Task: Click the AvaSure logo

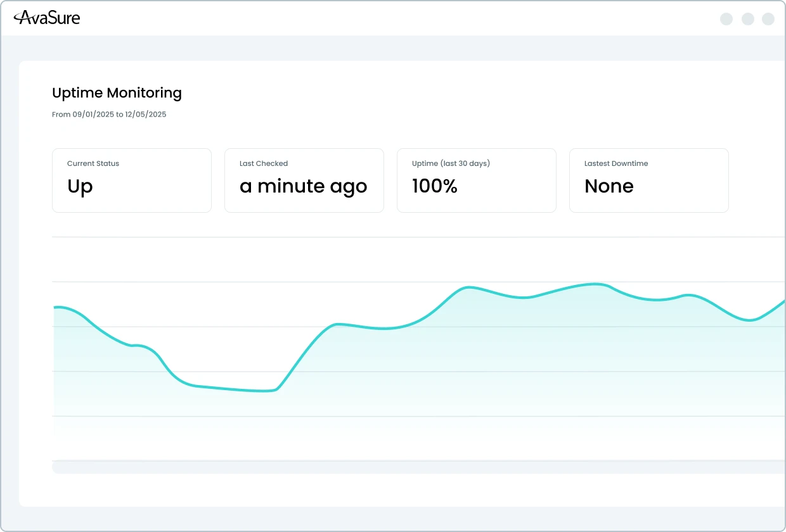Action: (48, 18)
